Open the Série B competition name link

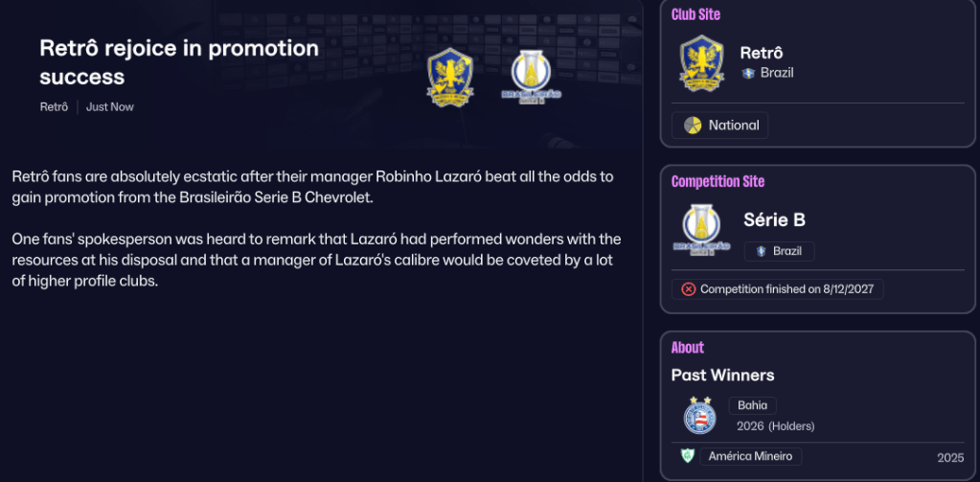[x=774, y=220]
